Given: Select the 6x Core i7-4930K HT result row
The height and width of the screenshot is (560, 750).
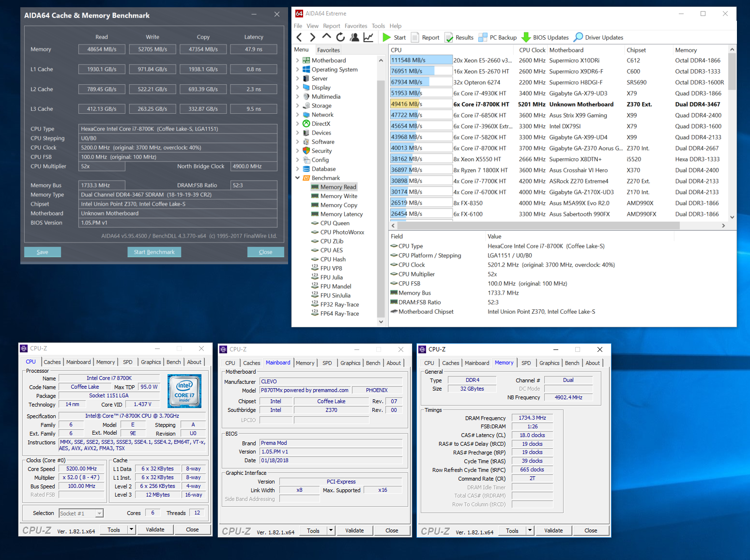Looking at the screenshot, I should click(x=479, y=93).
